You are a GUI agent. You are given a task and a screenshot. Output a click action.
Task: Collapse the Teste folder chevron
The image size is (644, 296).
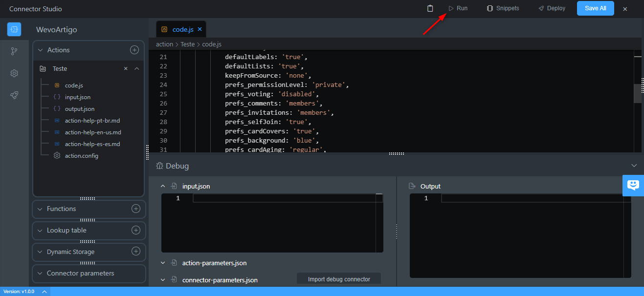135,68
